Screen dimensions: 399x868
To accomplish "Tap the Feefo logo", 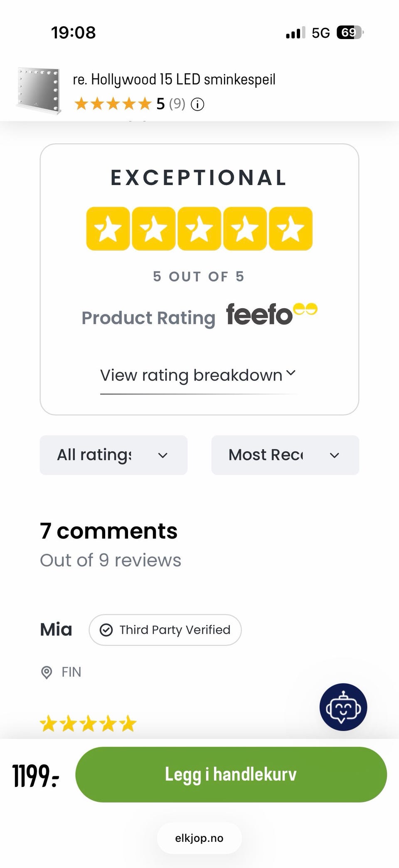I will pyautogui.click(x=271, y=314).
